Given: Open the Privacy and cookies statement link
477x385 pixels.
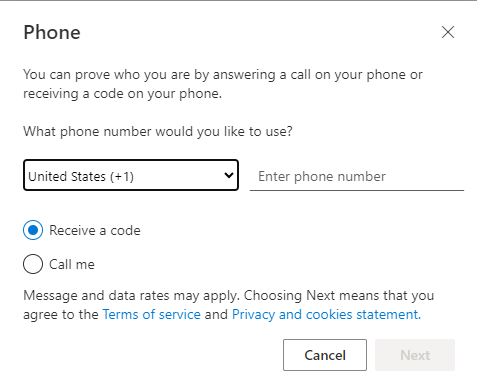Looking at the screenshot, I should coord(326,314).
